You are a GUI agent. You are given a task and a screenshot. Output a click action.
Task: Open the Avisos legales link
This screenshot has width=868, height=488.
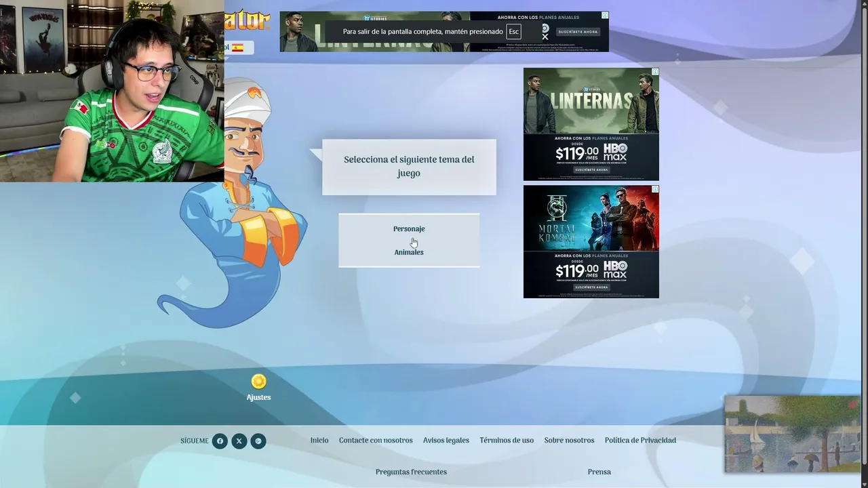pyautogui.click(x=446, y=441)
